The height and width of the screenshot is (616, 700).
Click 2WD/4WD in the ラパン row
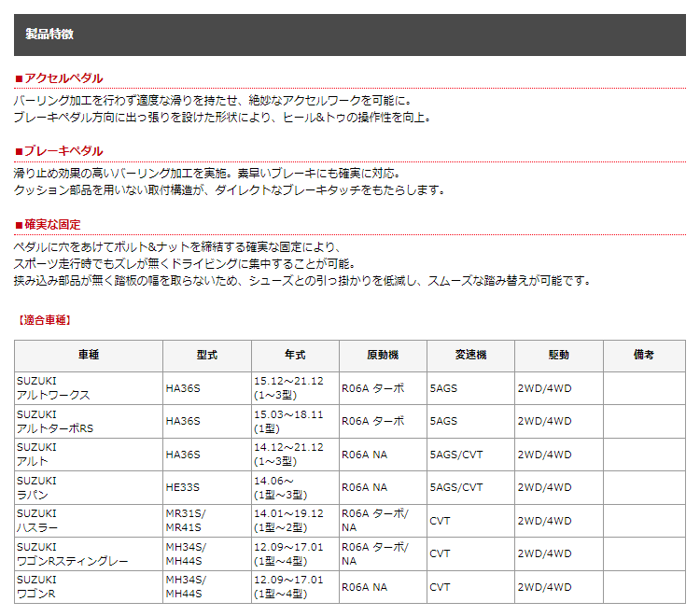click(x=545, y=487)
